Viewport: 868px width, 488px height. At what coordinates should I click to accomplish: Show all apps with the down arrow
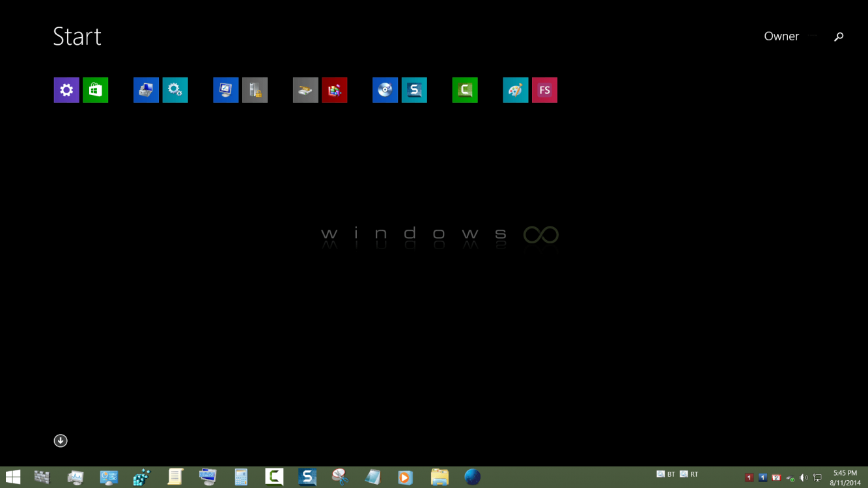tap(61, 441)
